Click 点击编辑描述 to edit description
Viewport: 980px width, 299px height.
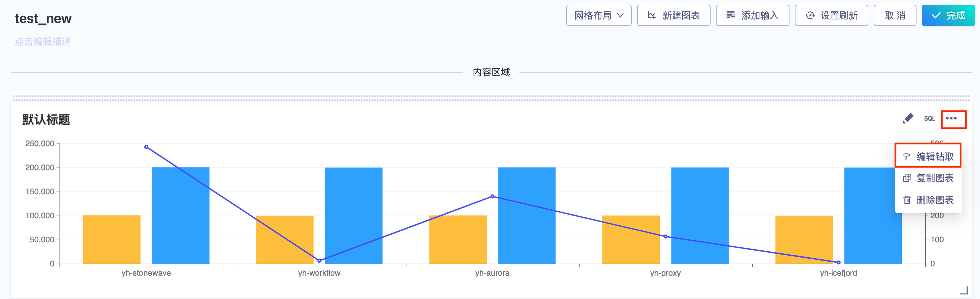tap(43, 41)
